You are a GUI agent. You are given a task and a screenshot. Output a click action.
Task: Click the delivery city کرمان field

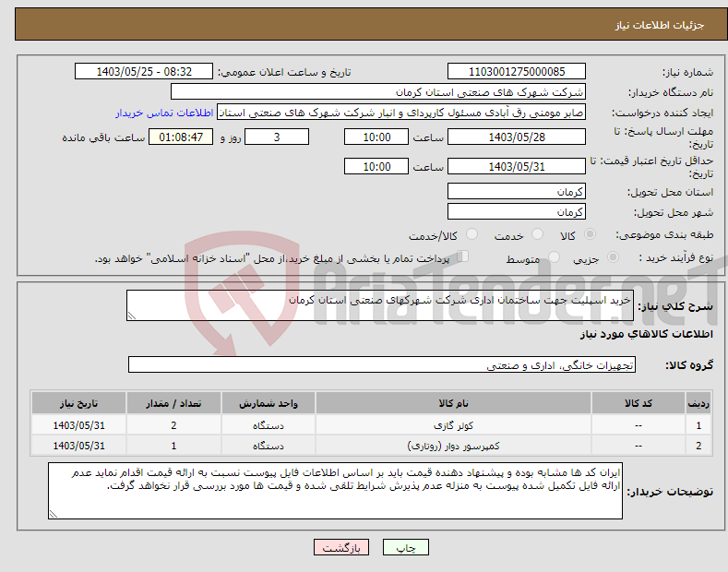(x=517, y=211)
